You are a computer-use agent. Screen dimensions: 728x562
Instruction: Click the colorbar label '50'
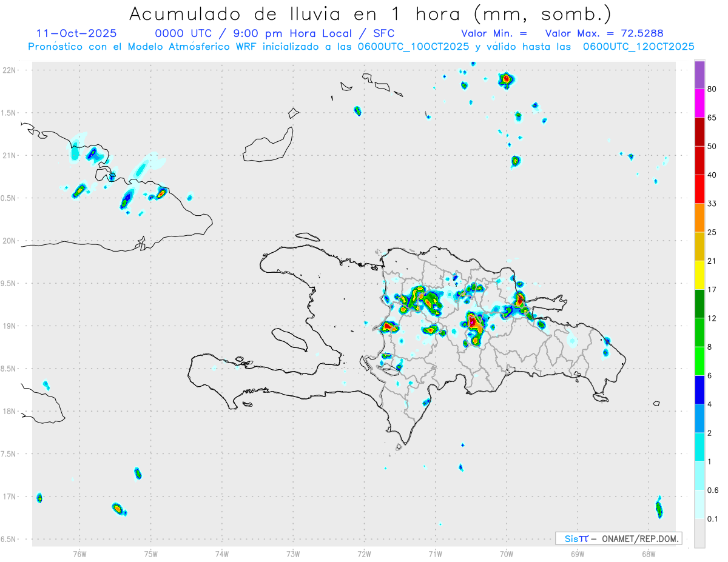tap(712, 146)
